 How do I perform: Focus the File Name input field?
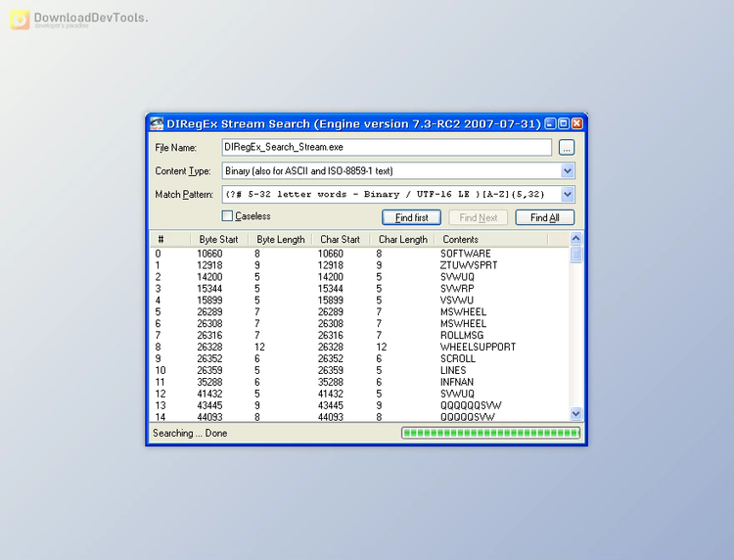coord(387,147)
